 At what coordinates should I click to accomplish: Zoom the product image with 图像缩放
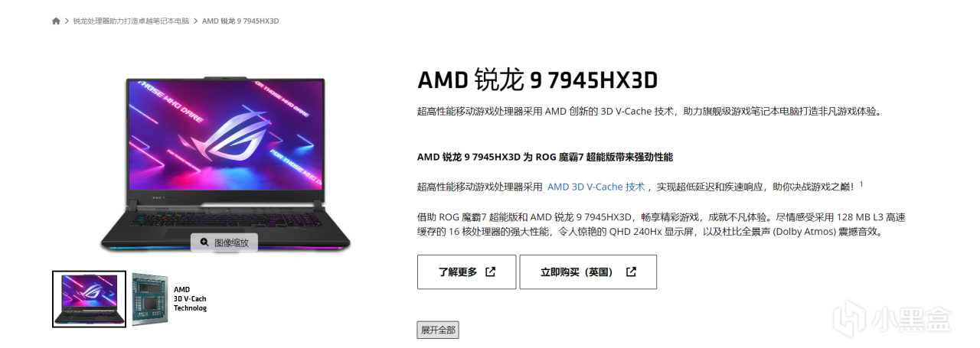pyautogui.click(x=224, y=242)
